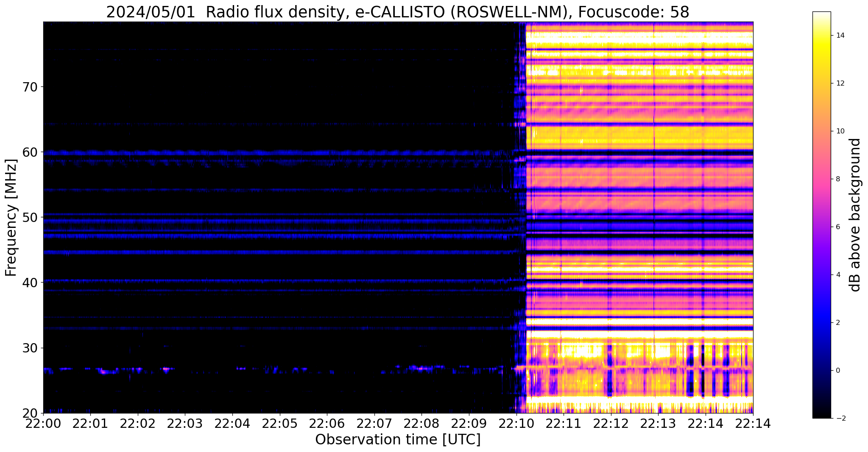The height and width of the screenshot is (452, 868).
Task: Click the 22:05 time tick label
Action: 280,423
